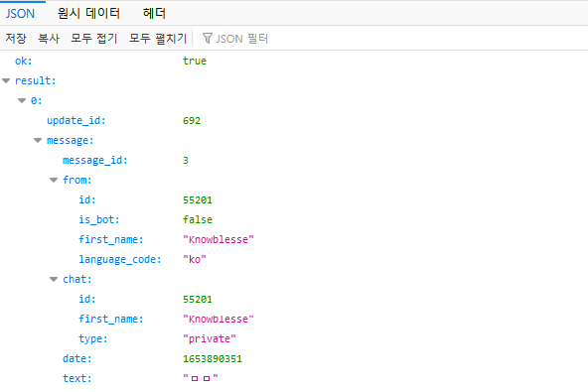The height and width of the screenshot is (392, 588).
Task: Select first_name value under chat
Action: [x=219, y=320]
